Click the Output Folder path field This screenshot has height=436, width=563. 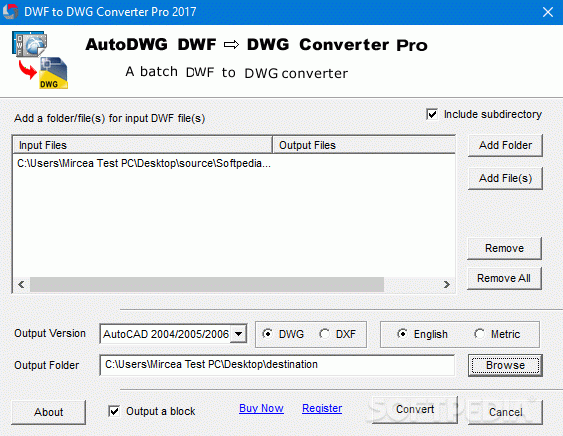(277, 365)
